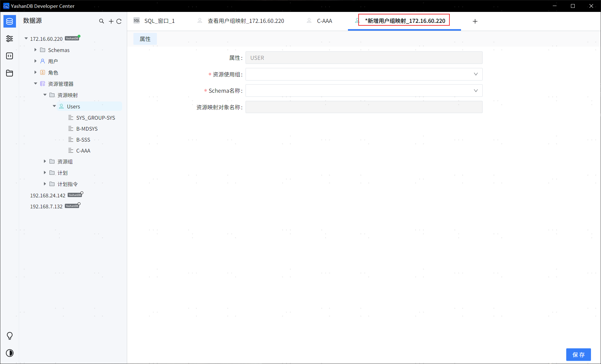The image size is (601, 364).
Task: Select the B-MDSYS tree item
Action: (x=87, y=128)
